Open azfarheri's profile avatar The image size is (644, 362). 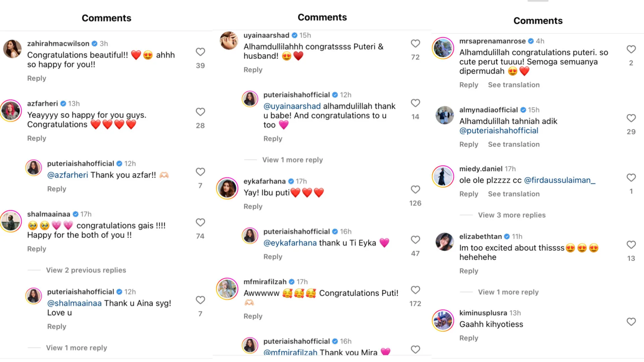click(x=11, y=111)
